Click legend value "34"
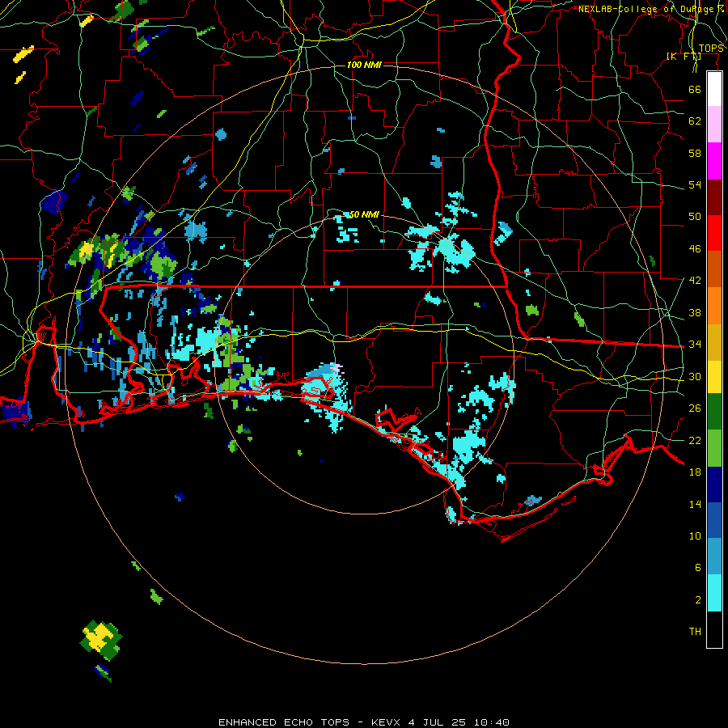This screenshot has width=728, height=728. pos(695,345)
